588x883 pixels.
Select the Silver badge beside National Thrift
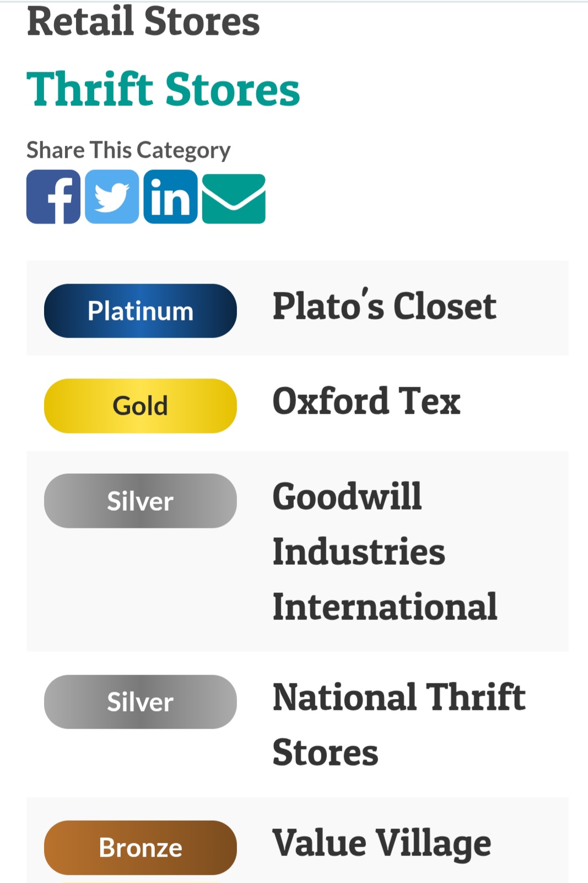[141, 702]
